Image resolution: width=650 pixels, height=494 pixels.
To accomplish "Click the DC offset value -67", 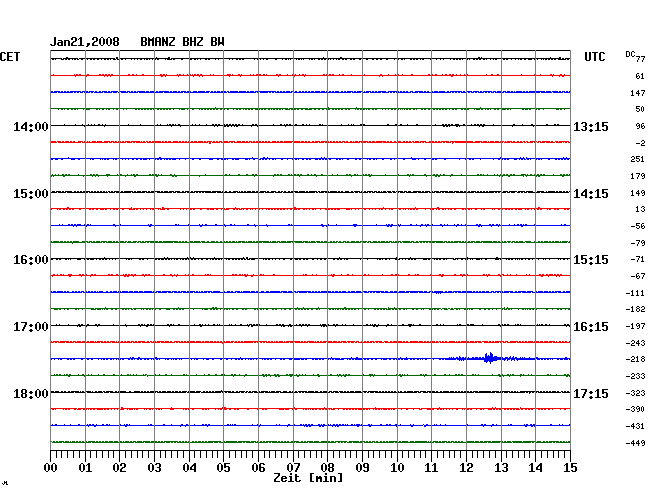I will pyautogui.click(x=638, y=276).
